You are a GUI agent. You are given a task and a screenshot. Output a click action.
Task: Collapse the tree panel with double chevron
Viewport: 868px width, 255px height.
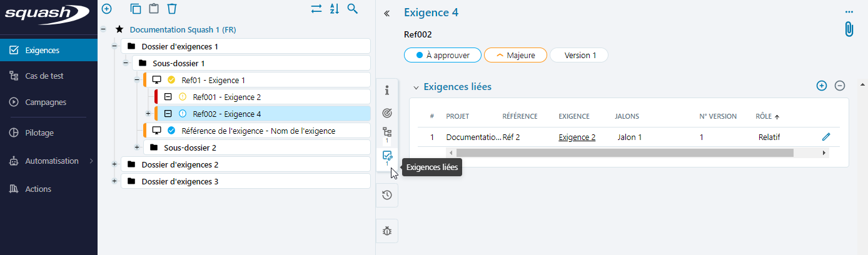pos(386,13)
